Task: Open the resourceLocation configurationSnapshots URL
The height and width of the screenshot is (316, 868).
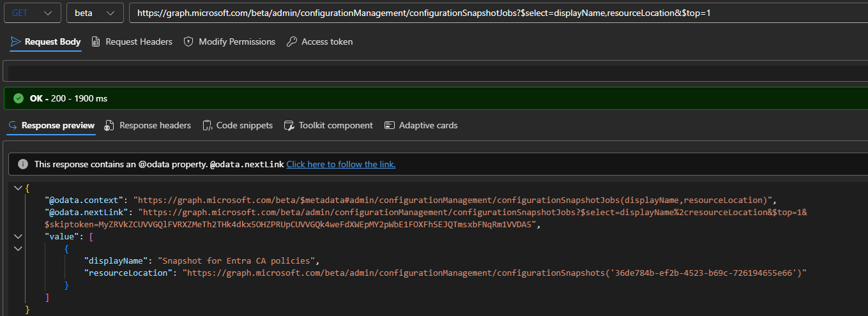Action: [494, 273]
